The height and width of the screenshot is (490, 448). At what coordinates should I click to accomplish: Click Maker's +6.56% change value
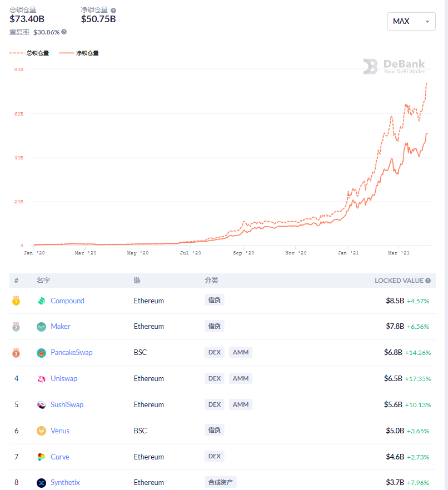click(418, 327)
